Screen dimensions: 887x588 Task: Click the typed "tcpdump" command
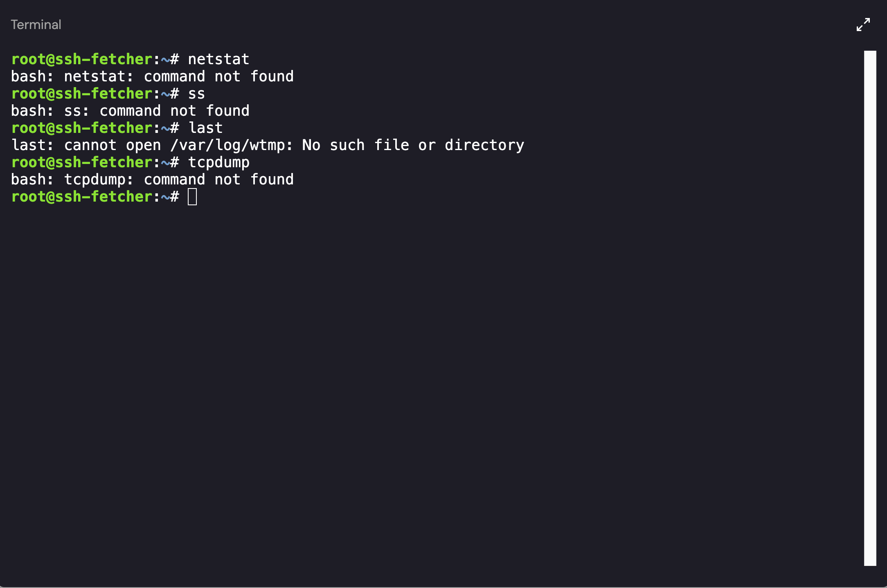[218, 162]
